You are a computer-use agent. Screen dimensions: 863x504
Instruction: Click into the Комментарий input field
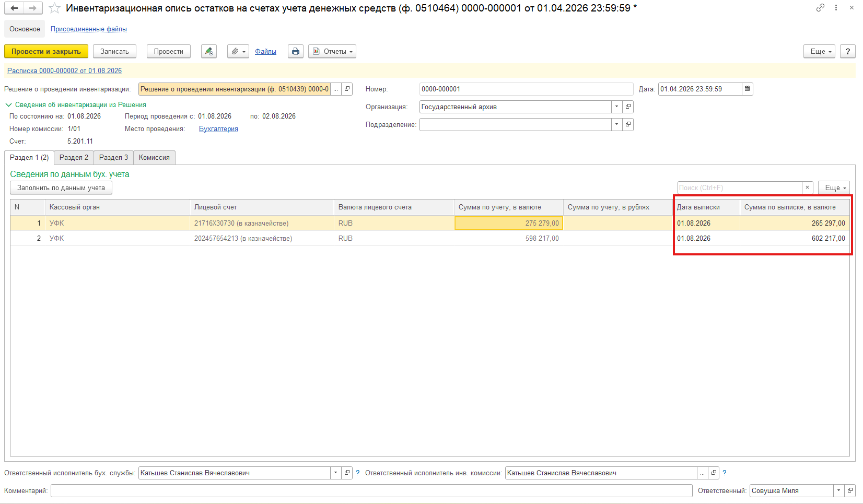tap(371, 490)
